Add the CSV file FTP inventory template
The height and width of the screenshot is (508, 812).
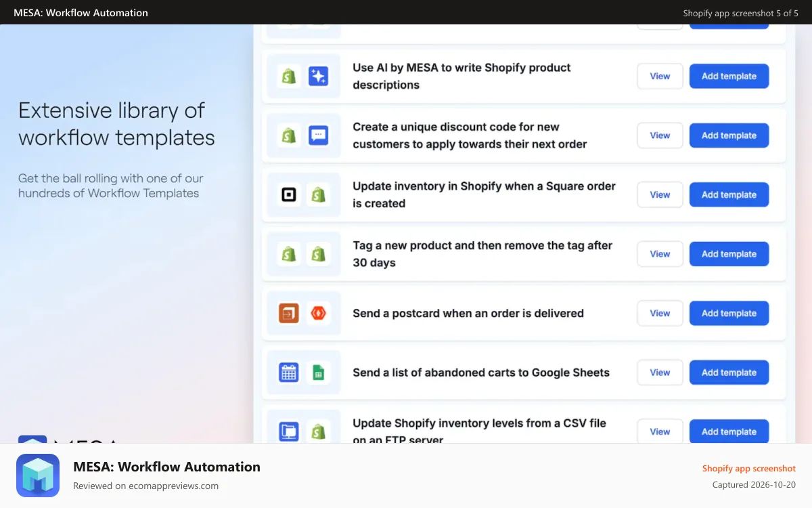click(x=729, y=431)
